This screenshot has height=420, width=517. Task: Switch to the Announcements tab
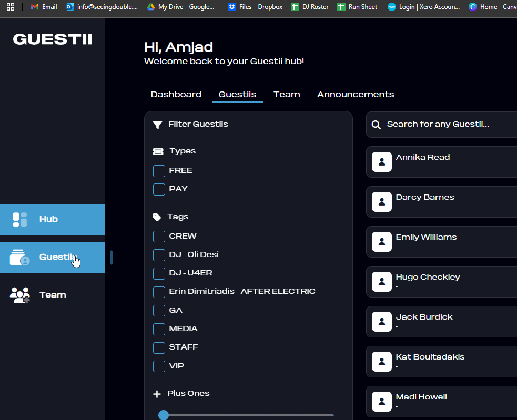(356, 94)
